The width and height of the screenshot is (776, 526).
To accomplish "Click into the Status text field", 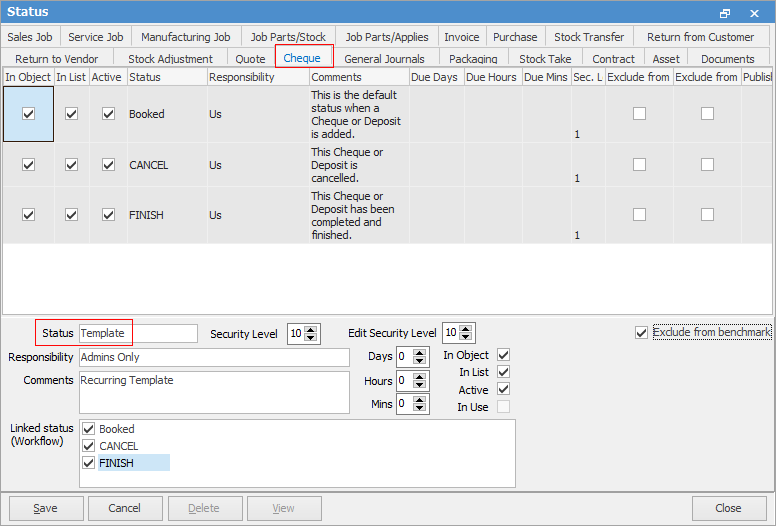I will (x=138, y=333).
